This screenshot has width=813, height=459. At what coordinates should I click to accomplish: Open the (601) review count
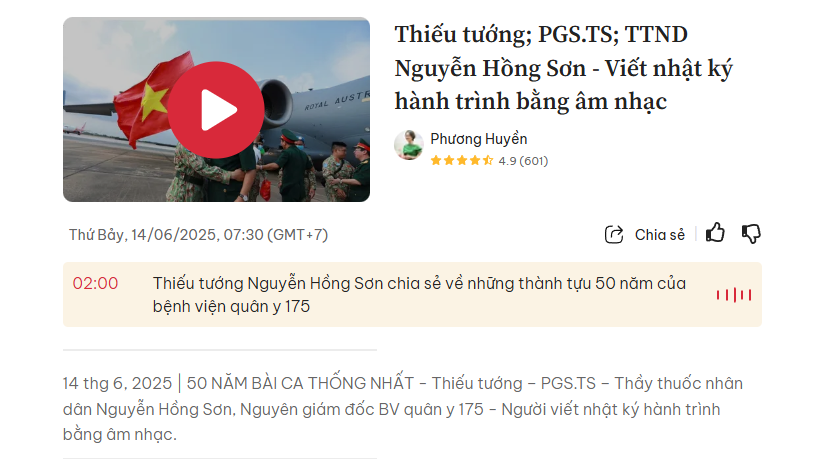pos(534,161)
